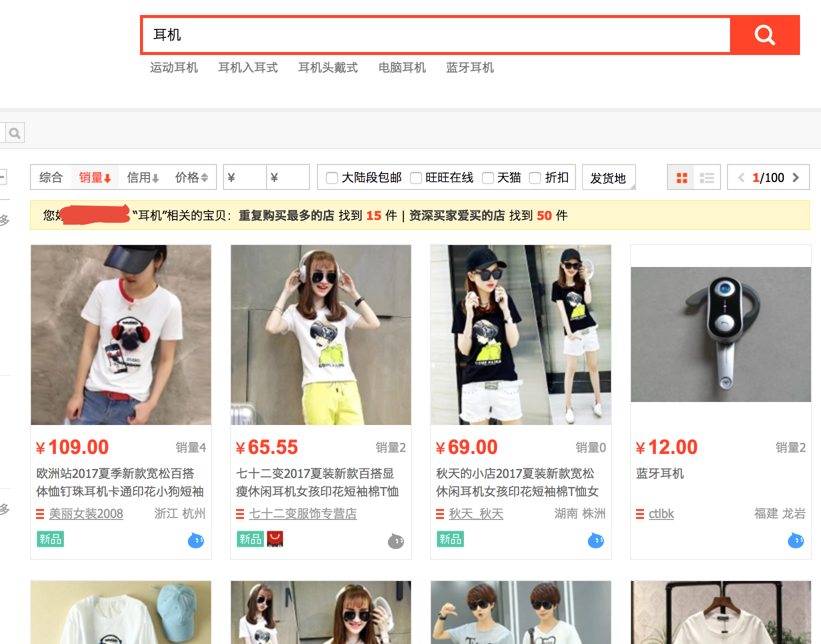Click the shop icon beside 七十二变服饰专营店
821x644 pixels.
point(240,514)
